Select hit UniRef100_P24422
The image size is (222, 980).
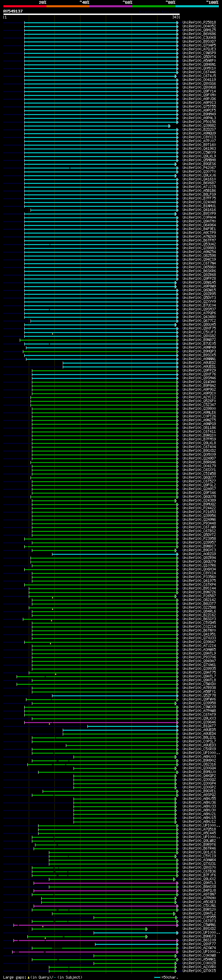199,508
